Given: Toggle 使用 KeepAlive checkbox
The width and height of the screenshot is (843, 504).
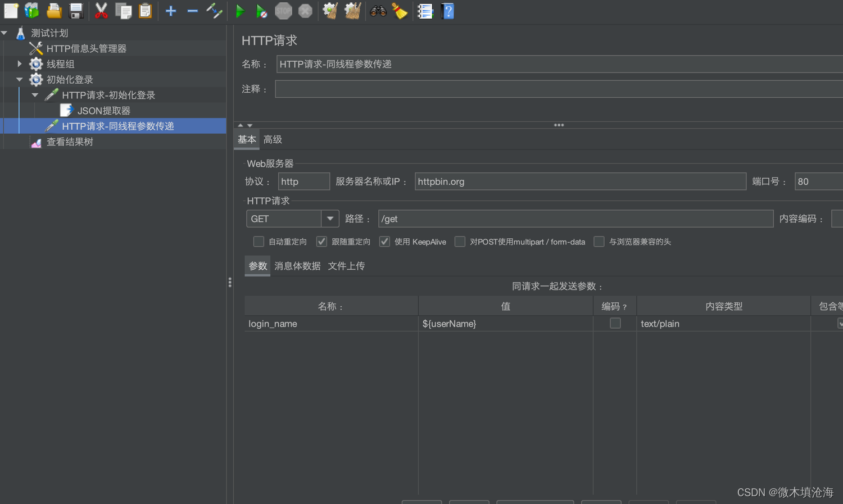Looking at the screenshot, I should click(384, 242).
